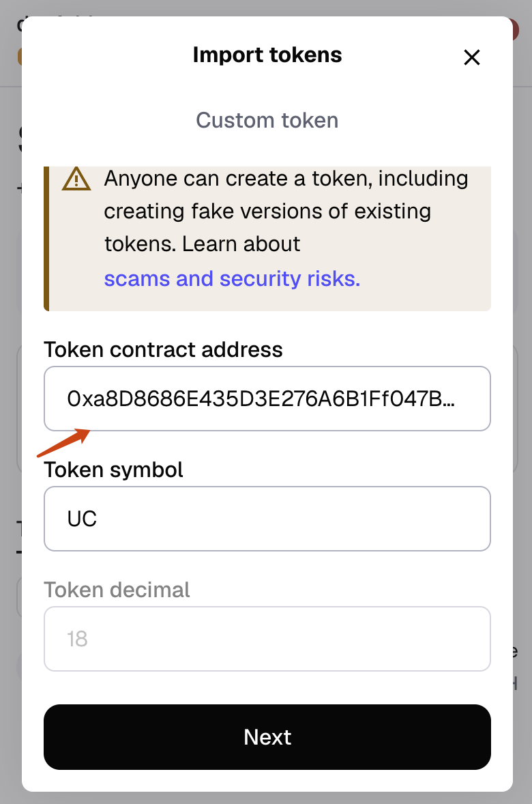
Task: Click the Token symbol field showing UC
Action: pyautogui.click(x=267, y=519)
